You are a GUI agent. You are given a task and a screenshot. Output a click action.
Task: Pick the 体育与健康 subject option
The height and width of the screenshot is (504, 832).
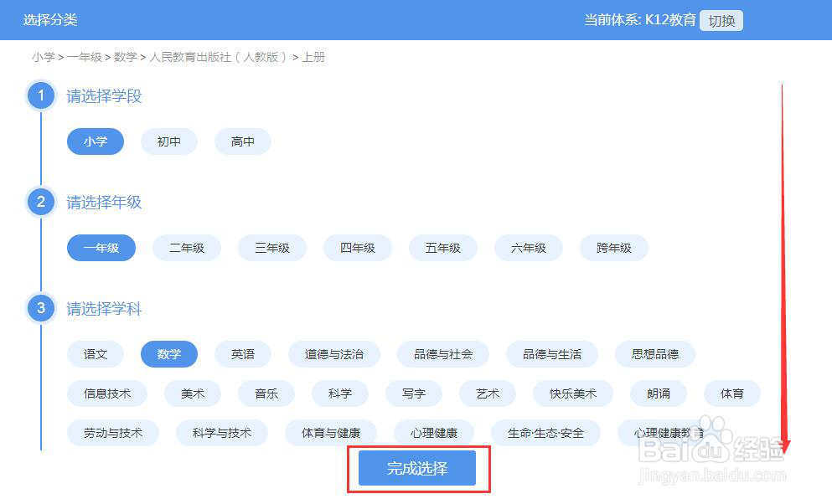coord(330,433)
